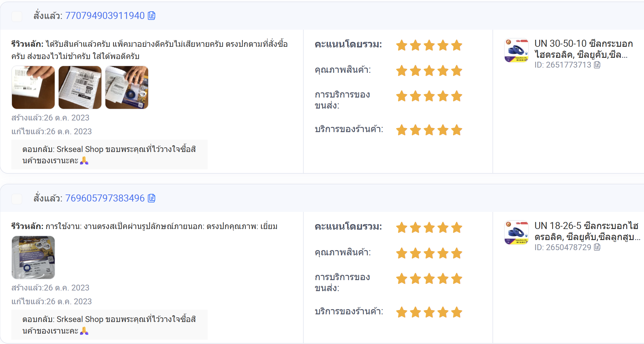Open UN 30-50-10 product image icon
The width and height of the screenshot is (644, 344).
pyautogui.click(x=516, y=50)
